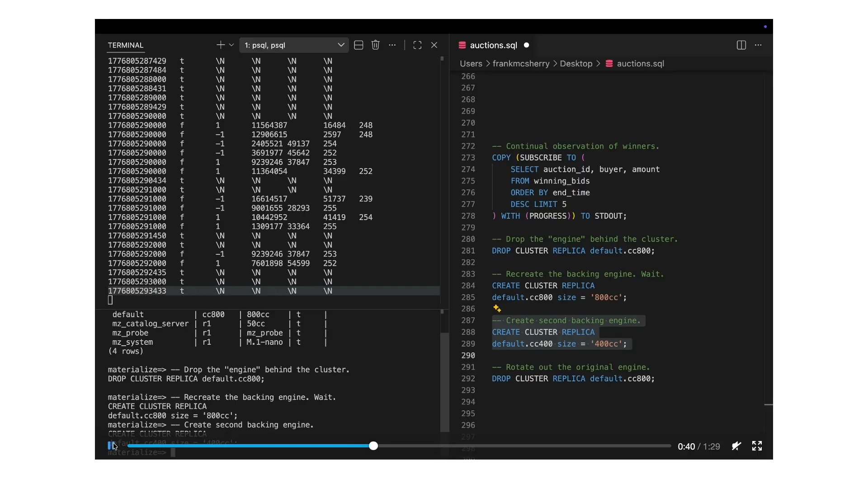
Task: Click value '11564387' in terminal output
Action: tap(269, 125)
